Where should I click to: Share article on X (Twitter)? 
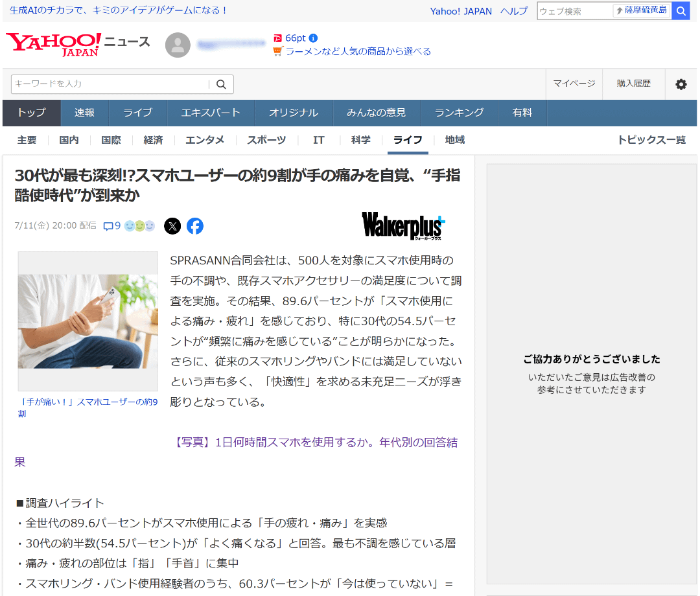[172, 226]
